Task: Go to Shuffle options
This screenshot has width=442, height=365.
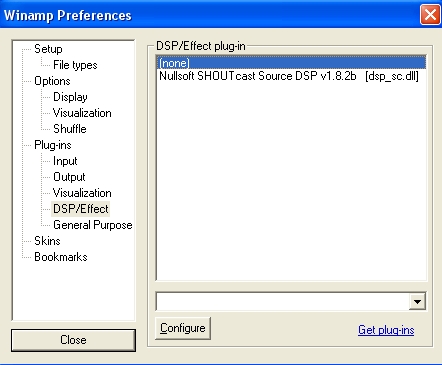Action: coord(70,129)
